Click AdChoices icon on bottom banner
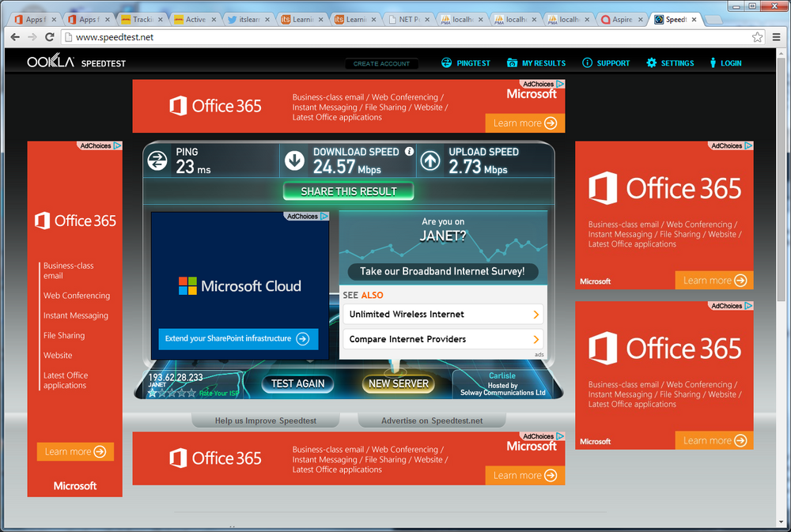This screenshot has height=532, width=791. 560,436
